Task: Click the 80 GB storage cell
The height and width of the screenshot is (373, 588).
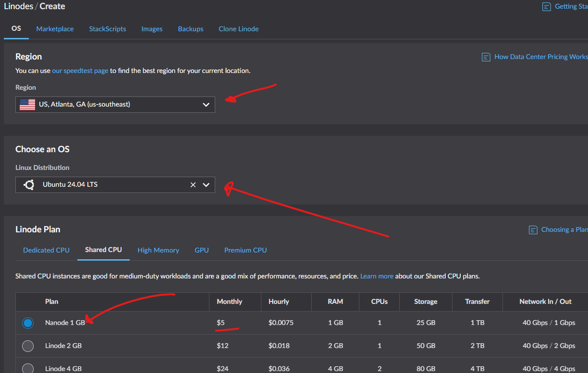Action: (426, 369)
